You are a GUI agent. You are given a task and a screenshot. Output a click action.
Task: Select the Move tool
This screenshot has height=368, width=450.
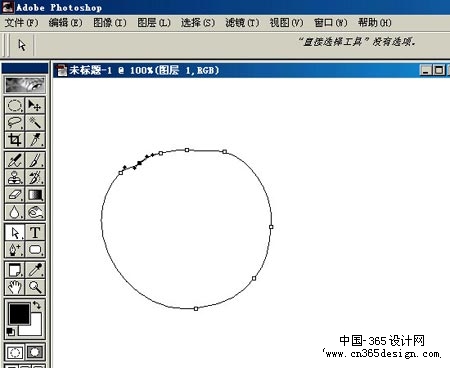pyautogui.click(x=35, y=106)
